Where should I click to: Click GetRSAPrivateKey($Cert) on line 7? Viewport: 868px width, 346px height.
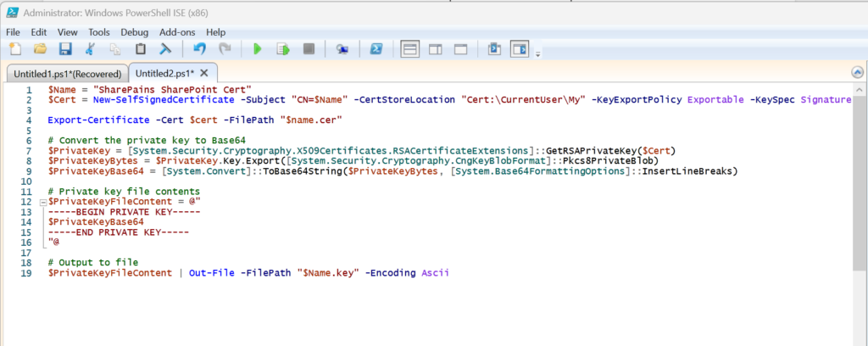[x=611, y=150]
